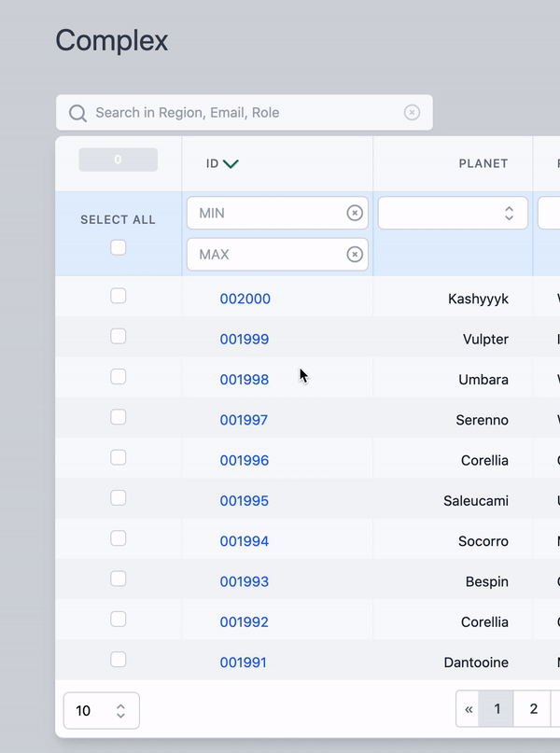Jump to first page using the « icon

coord(468,708)
